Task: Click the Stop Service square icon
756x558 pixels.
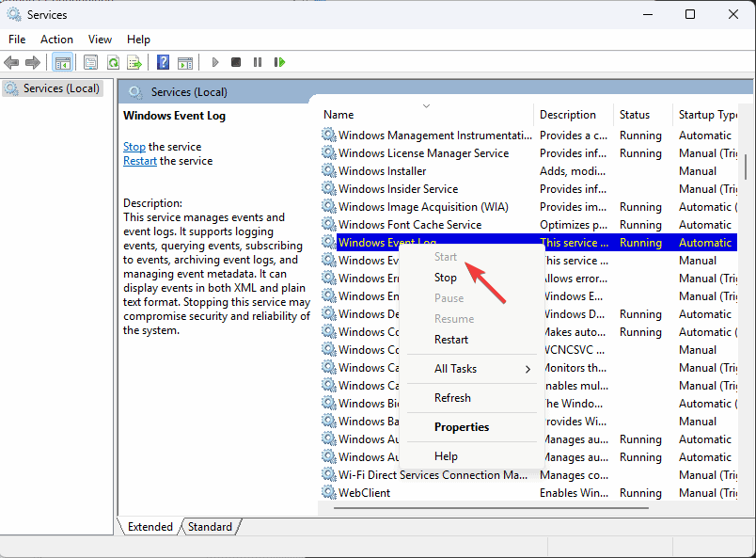Action: click(236, 62)
